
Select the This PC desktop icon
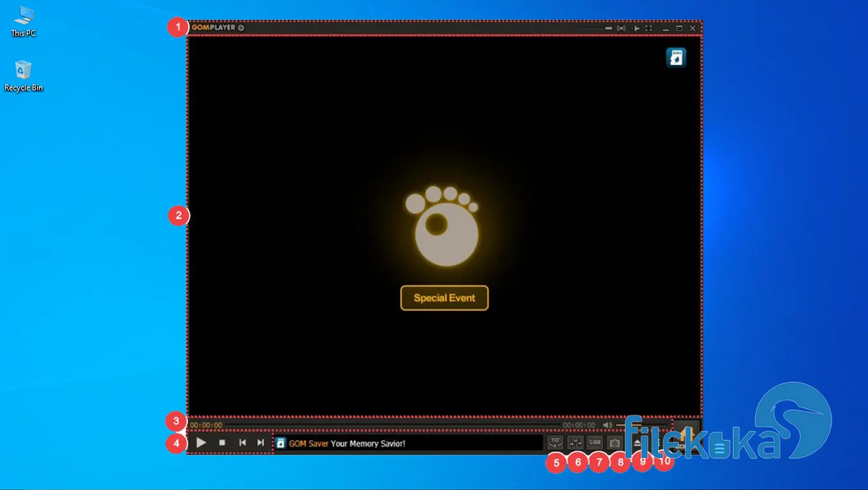coord(23,22)
